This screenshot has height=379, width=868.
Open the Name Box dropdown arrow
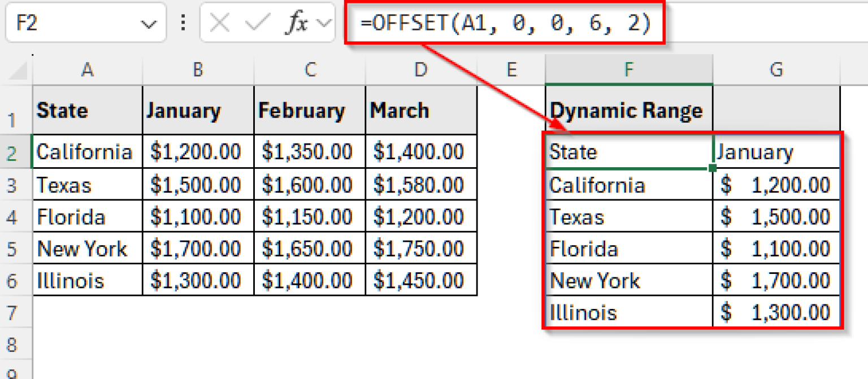(x=148, y=23)
